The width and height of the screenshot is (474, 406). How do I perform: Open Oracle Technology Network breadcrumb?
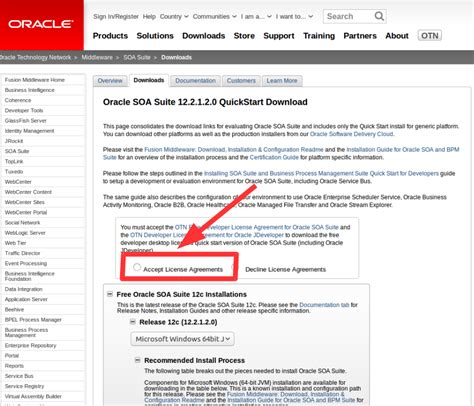pyautogui.click(x=35, y=57)
